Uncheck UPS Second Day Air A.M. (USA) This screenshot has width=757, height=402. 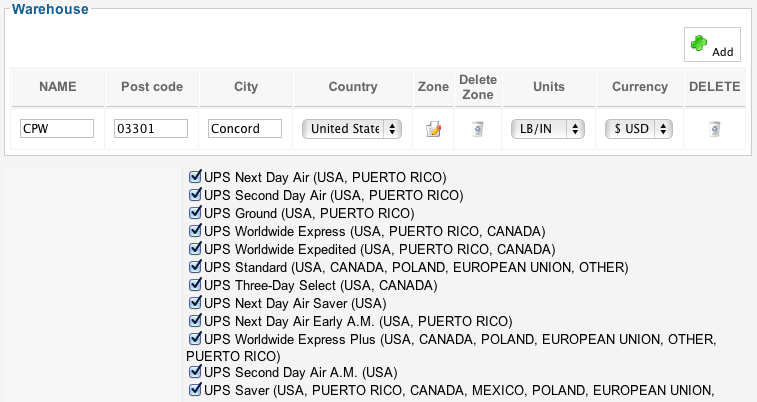point(195,372)
